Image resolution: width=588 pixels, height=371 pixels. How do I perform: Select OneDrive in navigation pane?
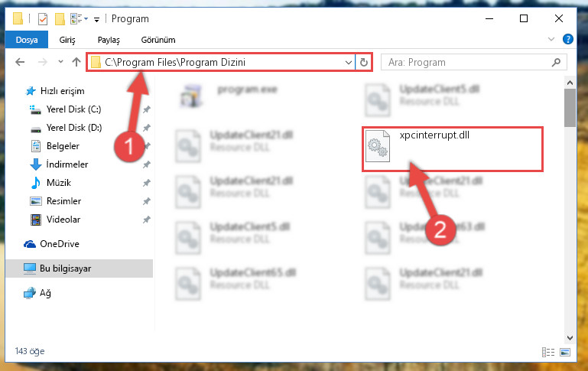tap(60, 244)
